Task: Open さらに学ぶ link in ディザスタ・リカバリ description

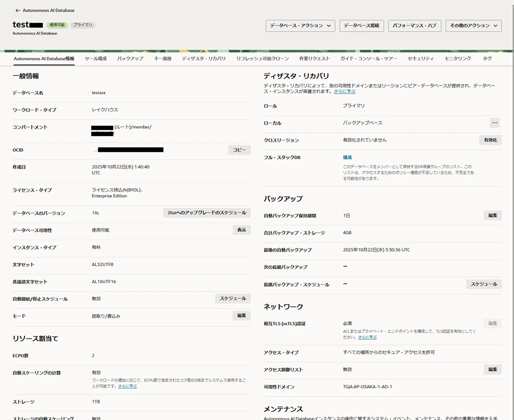Action: [x=345, y=92]
